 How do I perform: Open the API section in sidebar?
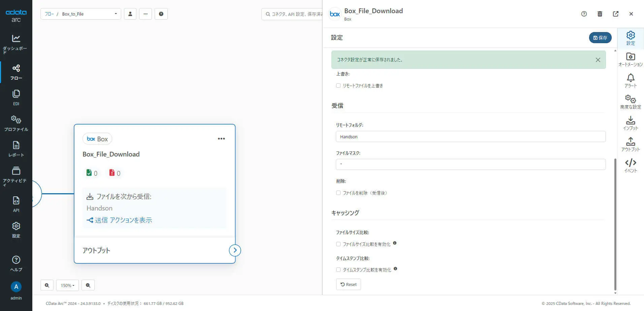(16, 204)
